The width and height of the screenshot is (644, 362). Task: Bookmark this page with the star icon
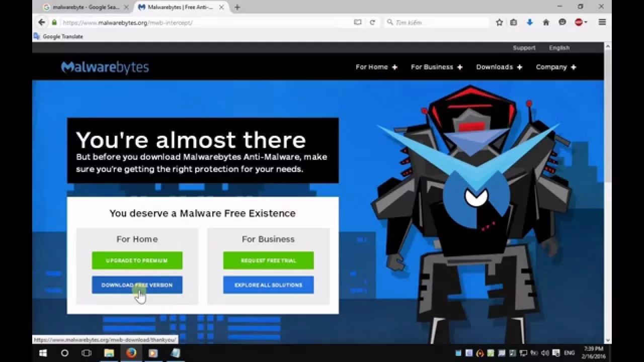(x=499, y=22)
